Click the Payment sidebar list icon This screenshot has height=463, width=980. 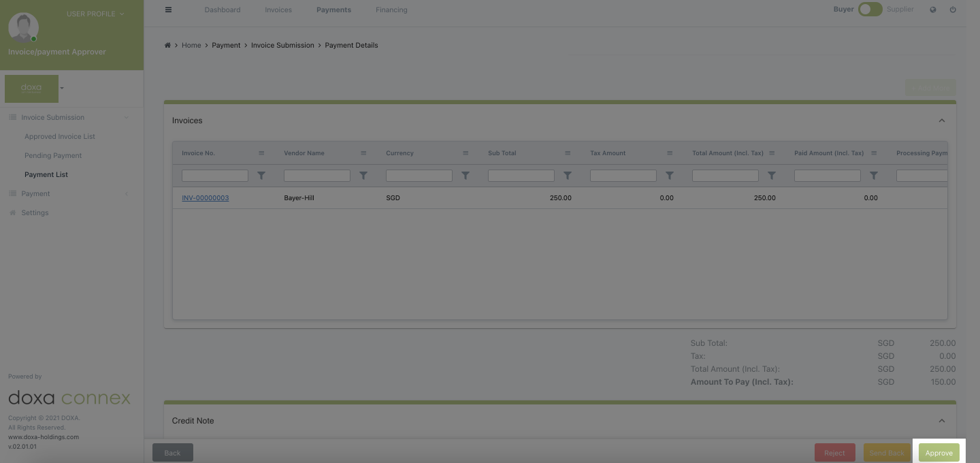pos(12,193)
